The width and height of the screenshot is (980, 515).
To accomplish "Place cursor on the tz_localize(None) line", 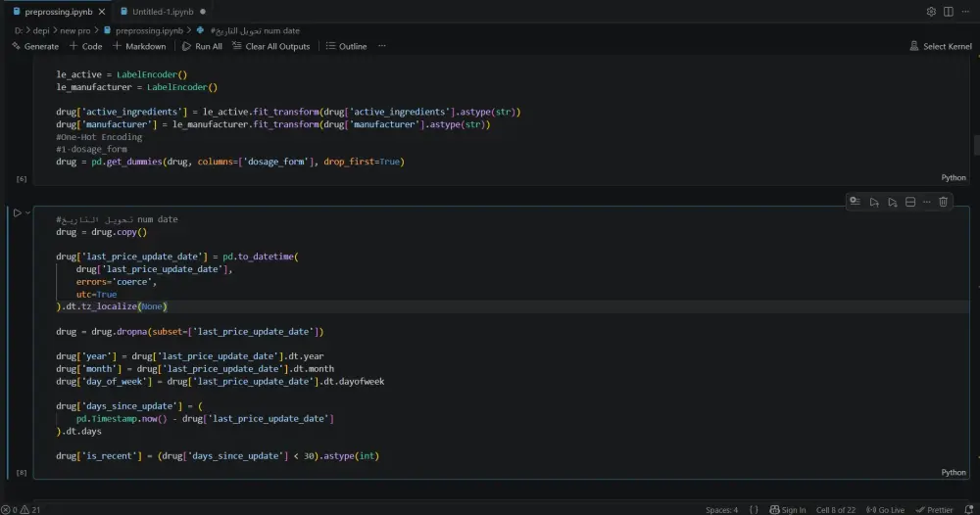I will pyautogui.click(x=112, y=306).
